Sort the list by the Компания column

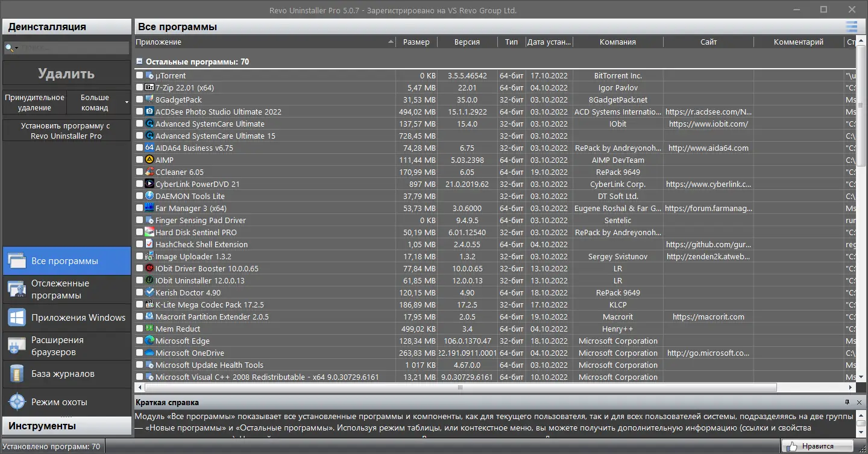point(618,42)
